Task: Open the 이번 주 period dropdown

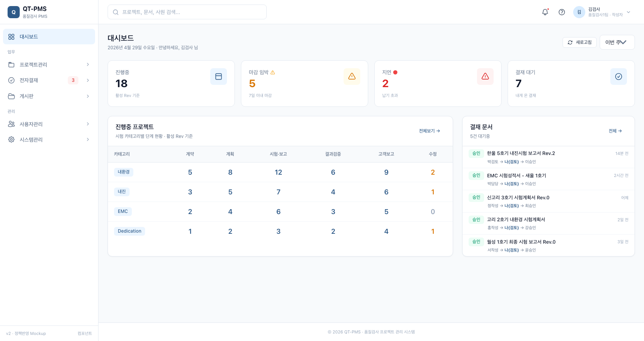Action: [x=617, y=42]
